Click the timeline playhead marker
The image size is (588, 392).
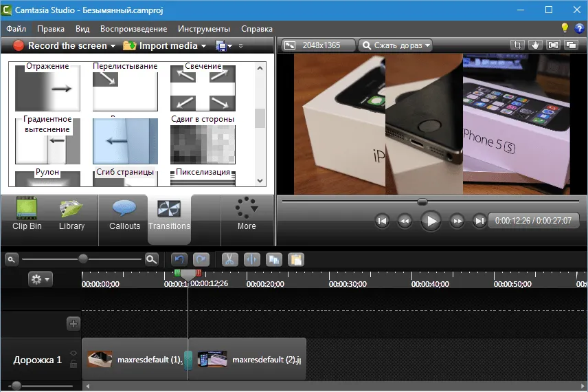[x=188, y=275]
